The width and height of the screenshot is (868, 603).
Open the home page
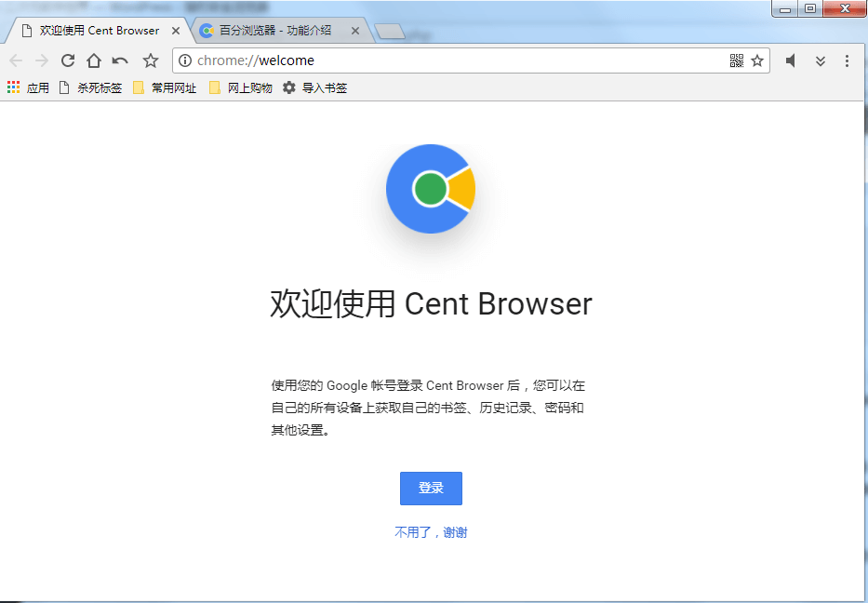click(x=94, y=60)
